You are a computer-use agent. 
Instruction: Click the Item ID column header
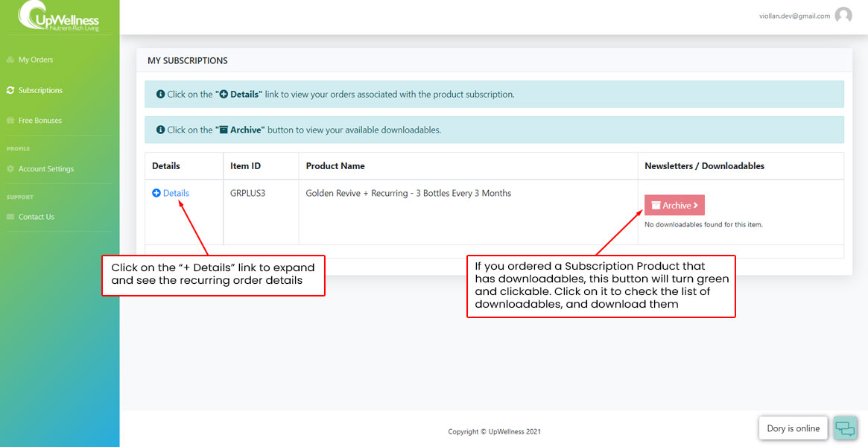coord(245,166)
